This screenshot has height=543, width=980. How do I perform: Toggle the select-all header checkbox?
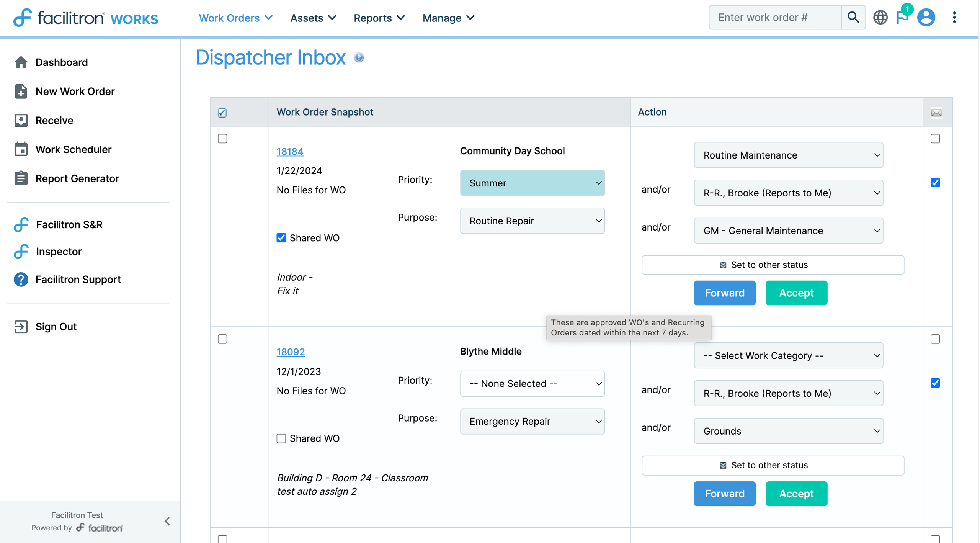222,113
